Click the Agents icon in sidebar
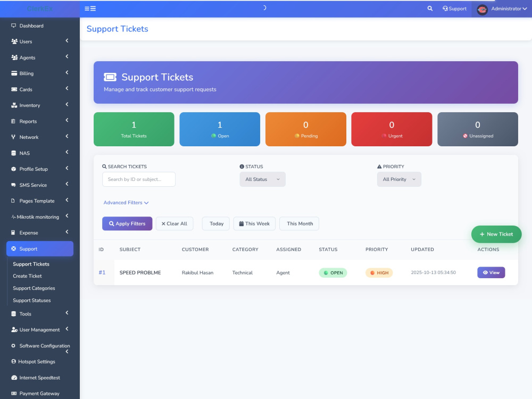532x399 pixels. point(14,57)
